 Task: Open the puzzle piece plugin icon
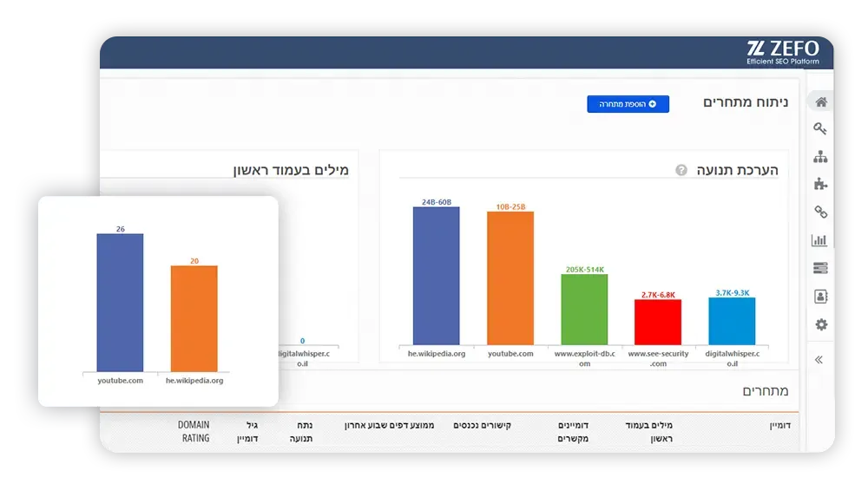[x=820, y=184]
